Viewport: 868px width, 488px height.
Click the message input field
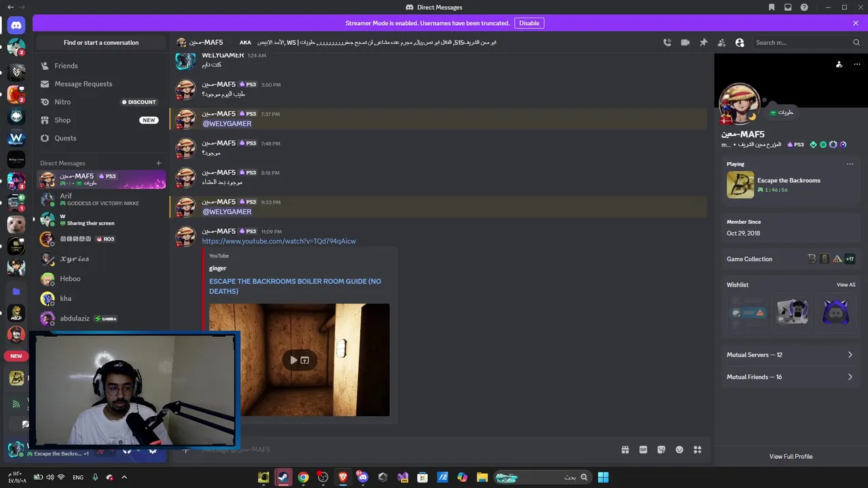point(407,449)
